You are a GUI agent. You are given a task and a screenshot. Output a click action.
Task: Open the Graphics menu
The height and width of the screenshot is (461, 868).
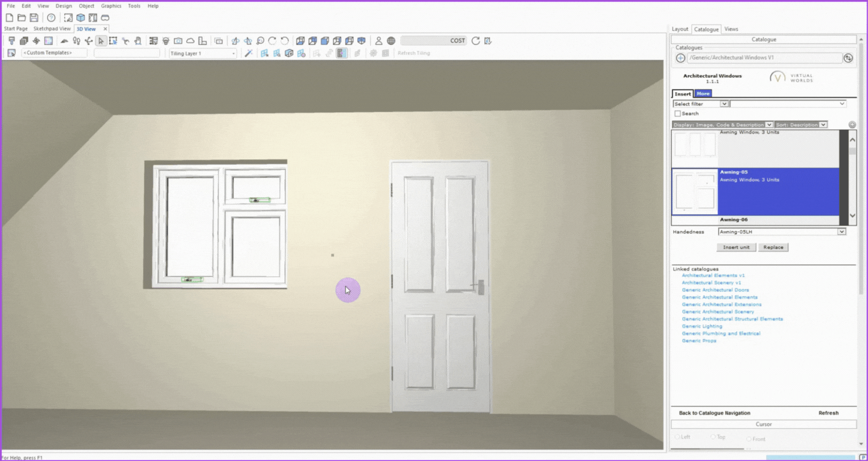click(111, 6)
